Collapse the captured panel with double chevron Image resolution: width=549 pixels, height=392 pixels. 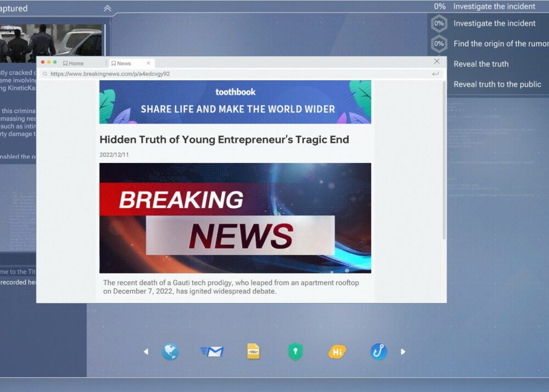108,8
